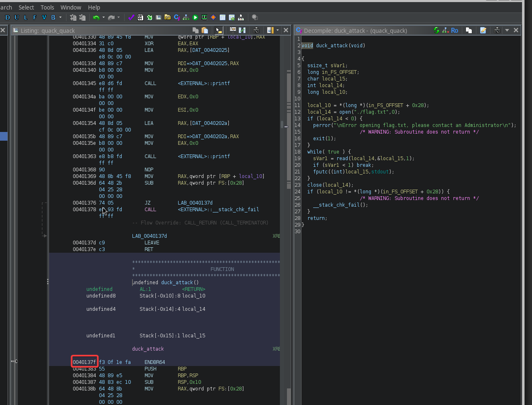This screenshot has height=405, width=532.
Task: Click the 'fputc' call in the decompiler
Action: [x=320, y=172]
